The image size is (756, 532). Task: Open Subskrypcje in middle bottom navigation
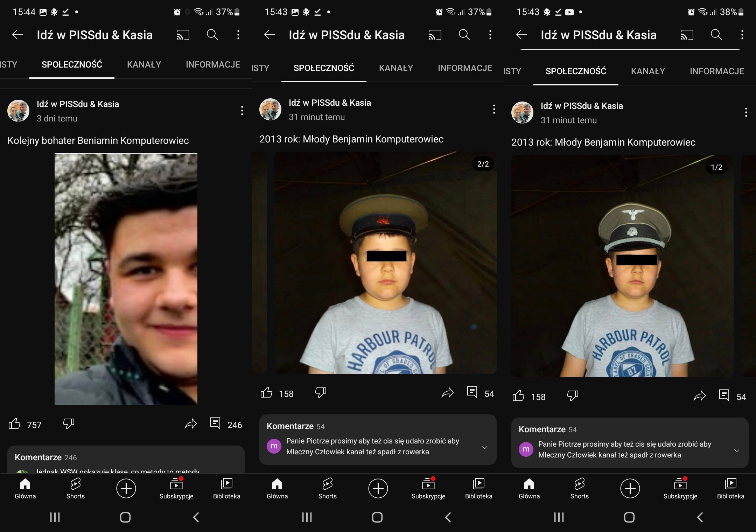point(428,488)
